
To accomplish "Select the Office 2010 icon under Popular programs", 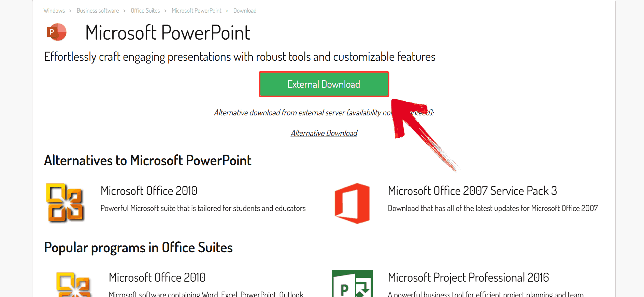I will coord(73,284).
